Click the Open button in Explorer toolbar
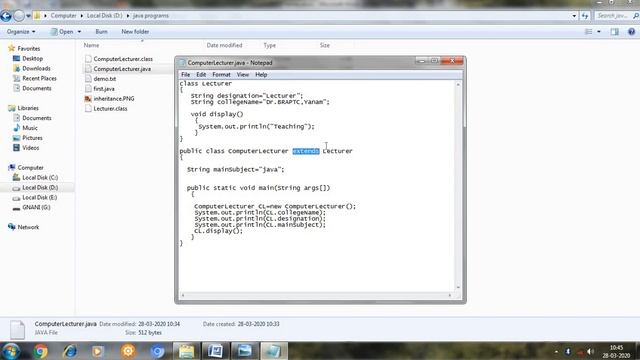The height and width of the screenshot is (360, 640). click(62, 31)
